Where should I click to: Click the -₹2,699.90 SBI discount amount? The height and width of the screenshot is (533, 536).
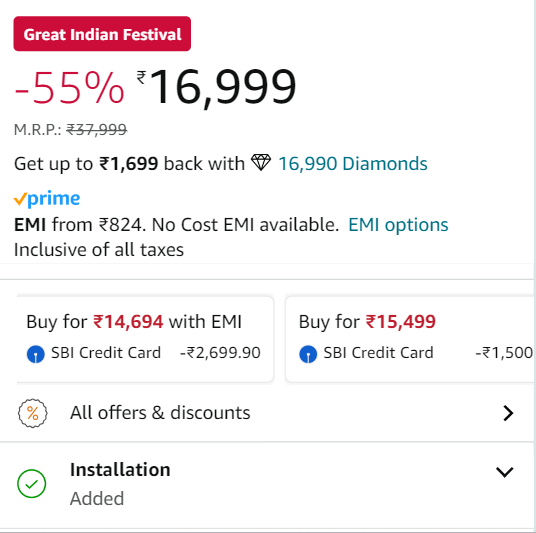tap(220, 353)
